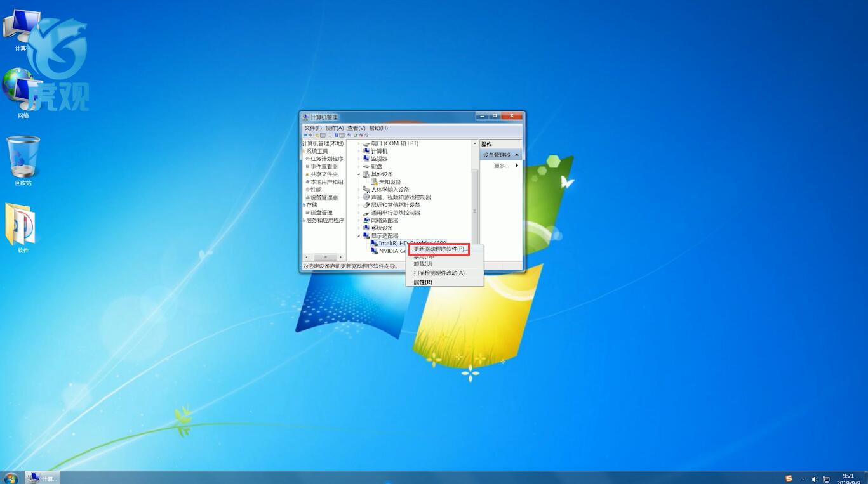Screen dimensions: 868x484
Task: Open the 帮助(H) menu
Action: (378, 128)
